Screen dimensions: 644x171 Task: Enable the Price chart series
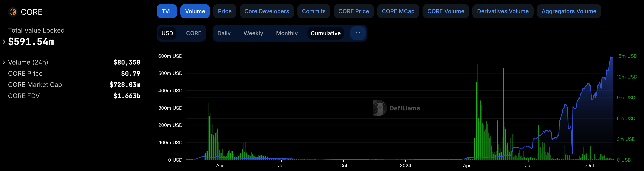pyautogui.click(x=224, y=11)
